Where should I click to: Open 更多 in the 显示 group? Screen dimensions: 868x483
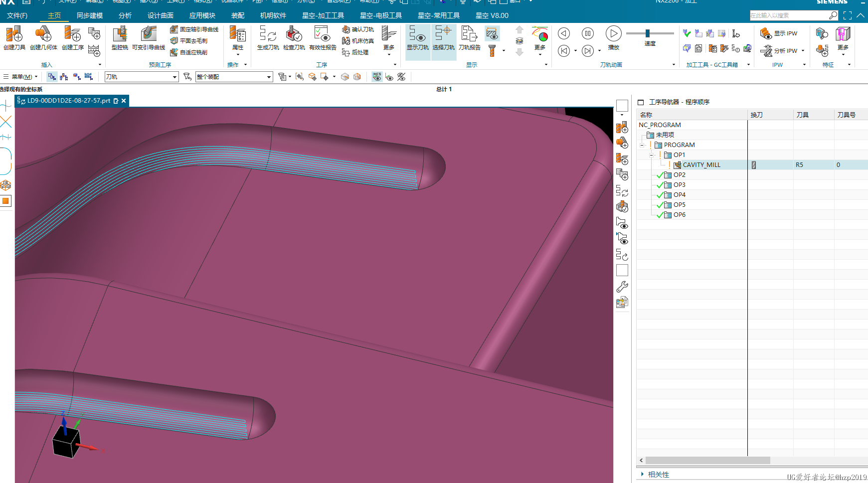[540, 40]
